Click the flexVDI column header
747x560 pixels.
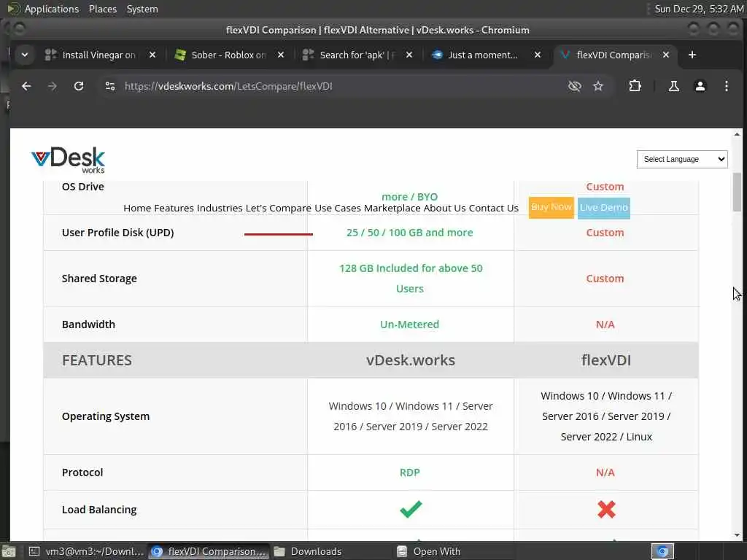606,360
